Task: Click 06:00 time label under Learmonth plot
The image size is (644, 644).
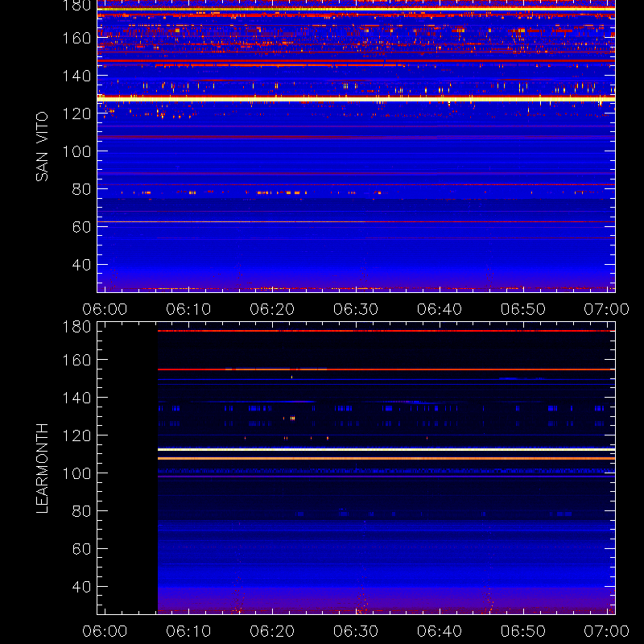Action: pyautogui.click(x=105, y=631)
